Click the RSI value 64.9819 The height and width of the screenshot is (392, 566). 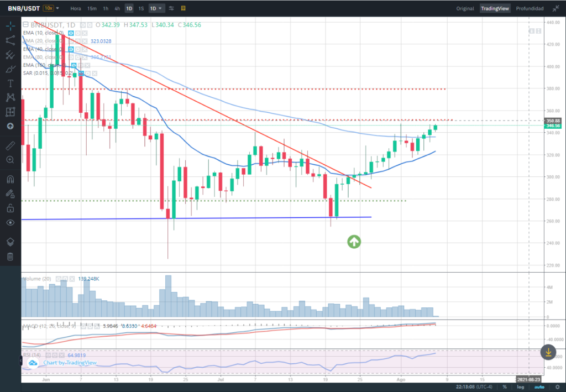(x=76, y=355)
